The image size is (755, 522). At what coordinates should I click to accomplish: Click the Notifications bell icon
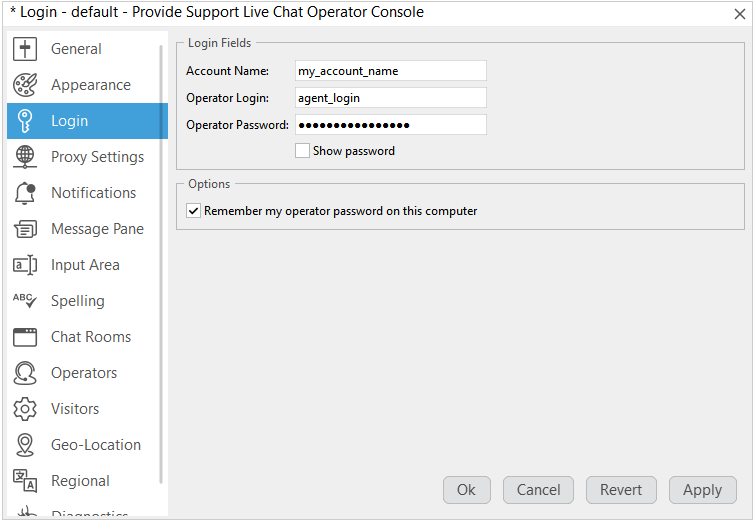25,193
